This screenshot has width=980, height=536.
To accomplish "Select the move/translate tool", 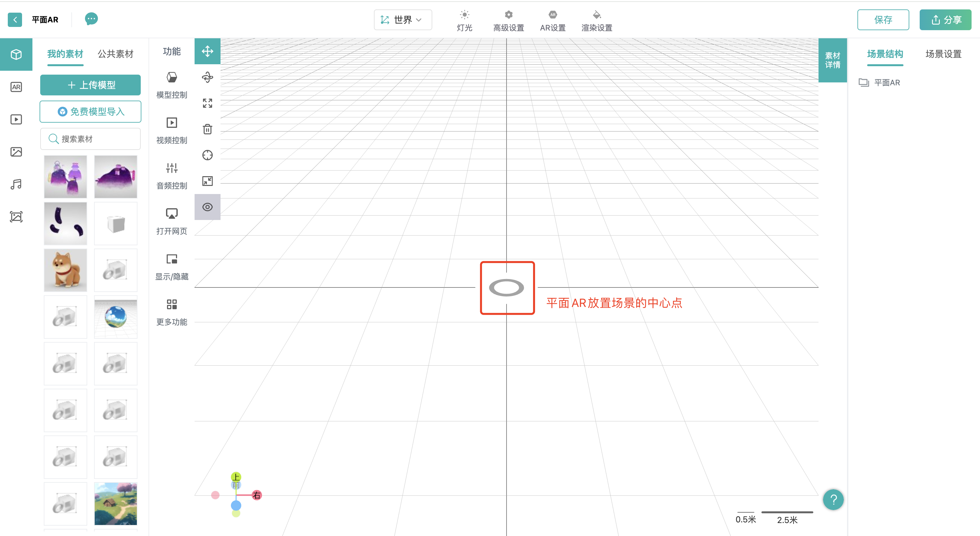I will (207, 51).
